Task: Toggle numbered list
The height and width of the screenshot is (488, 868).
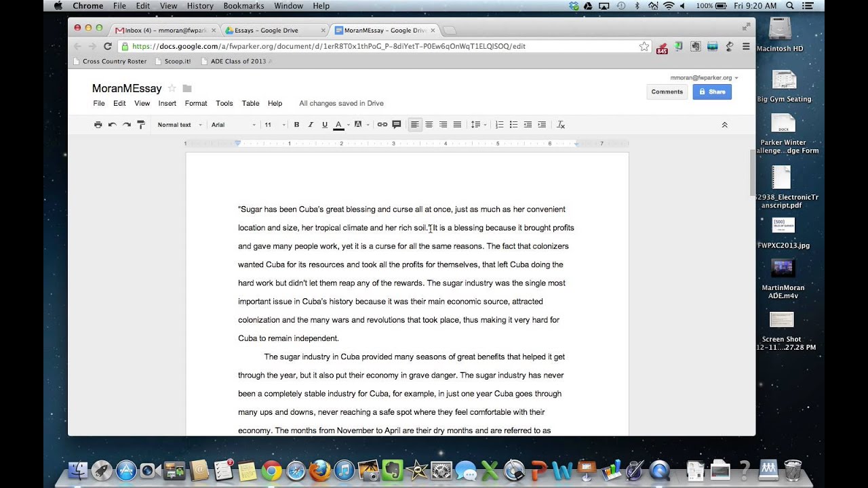Action: pos(500,125)
